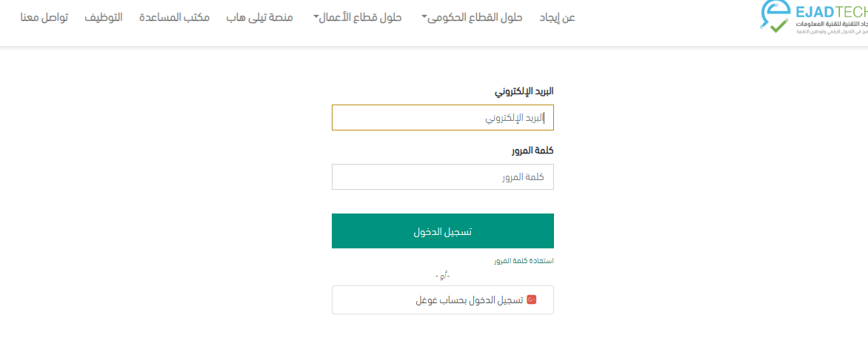Focus the البريد الإلكتروني email input field
The image size is (868, 364).
coord(442,117)
